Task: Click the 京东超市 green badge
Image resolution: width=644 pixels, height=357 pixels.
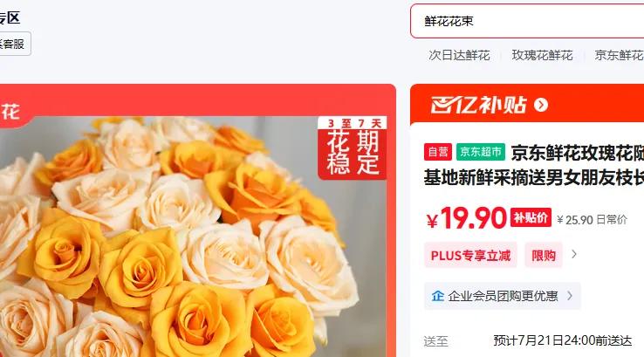Action: pyautogui.click(x=481, y=152)
